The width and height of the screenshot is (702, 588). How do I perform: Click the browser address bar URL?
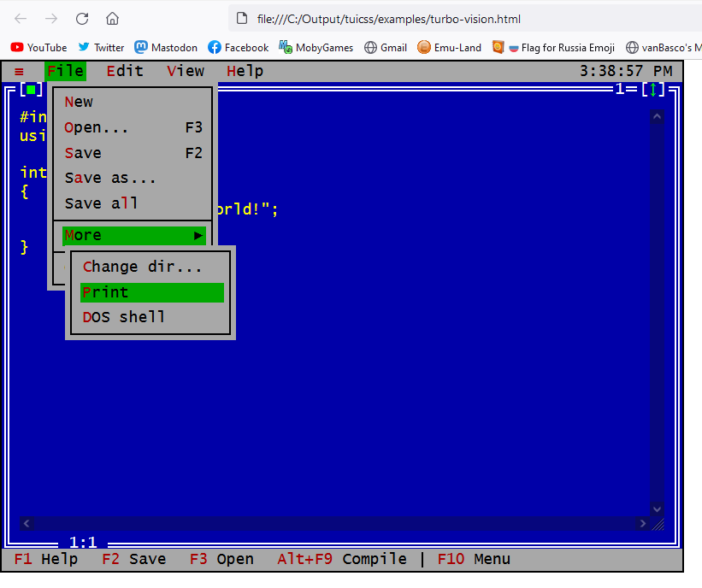click(388, 20)
